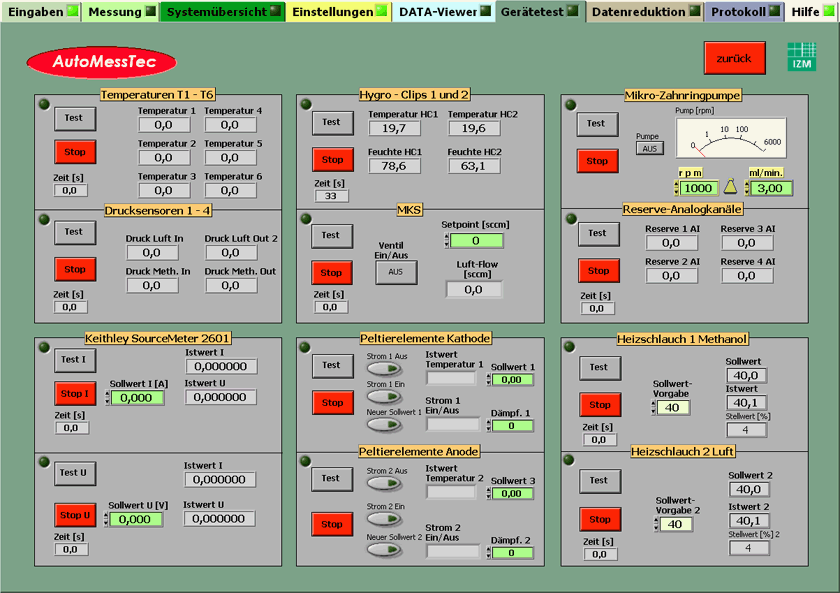The height and width of the screenshot is (593, 840).
Task: Stop the Hygro - Clips test
Action: click(x=333, y=160)
